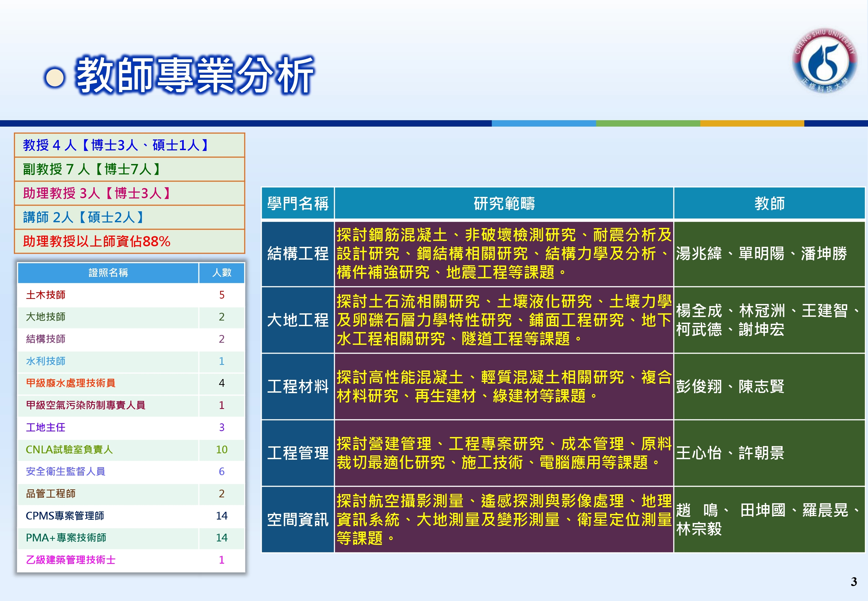Click the orange segment of divider bar
This screenshot has height=601, width=868.
pyautogui.click(x=752, y=123)
